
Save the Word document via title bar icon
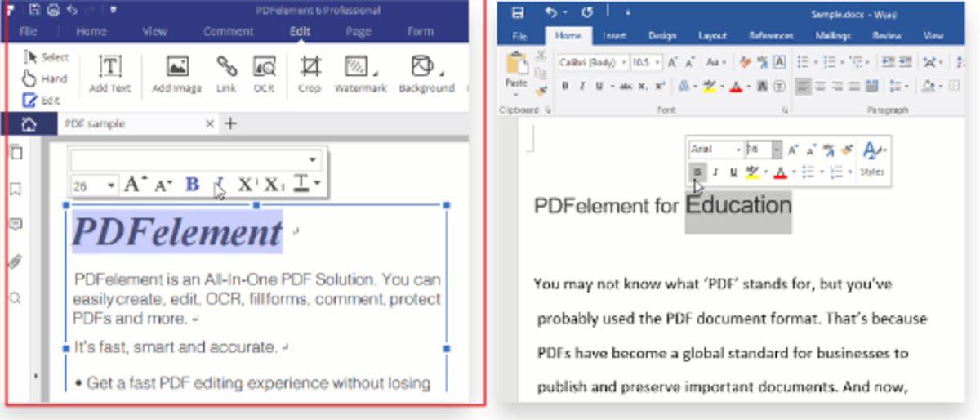click(x=517, y=12)
